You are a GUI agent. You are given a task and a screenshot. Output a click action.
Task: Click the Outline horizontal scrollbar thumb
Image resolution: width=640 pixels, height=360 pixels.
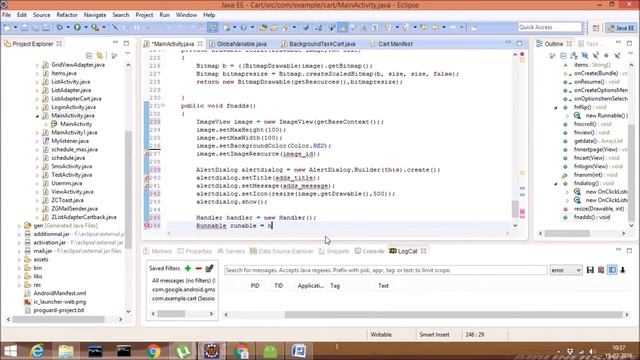(x=567, y=233)
